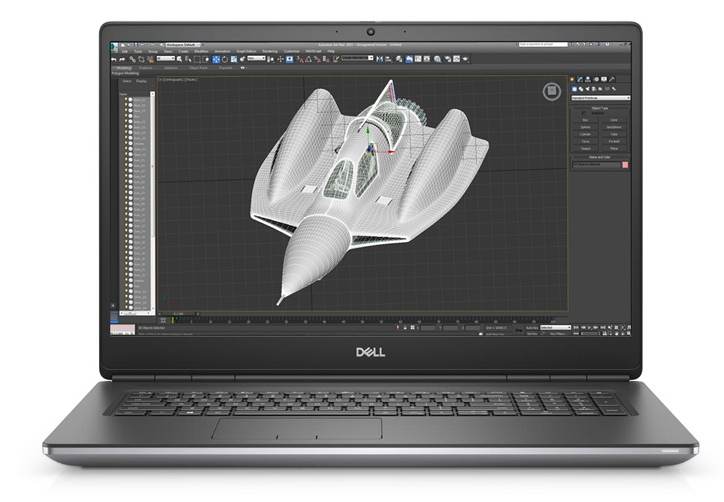The image size is (724, 502).
Task: Toggle the Selection Lock icon in the status bar
Action: (x=405, y=327)
